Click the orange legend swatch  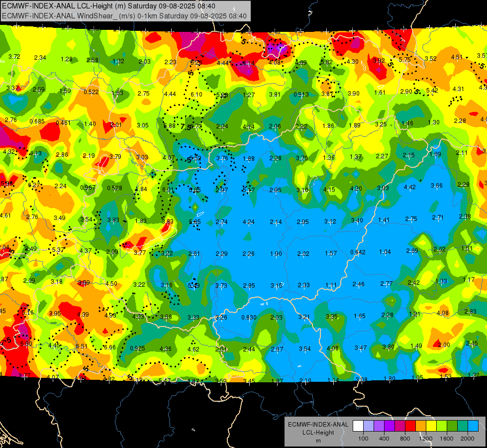(421, 426)
